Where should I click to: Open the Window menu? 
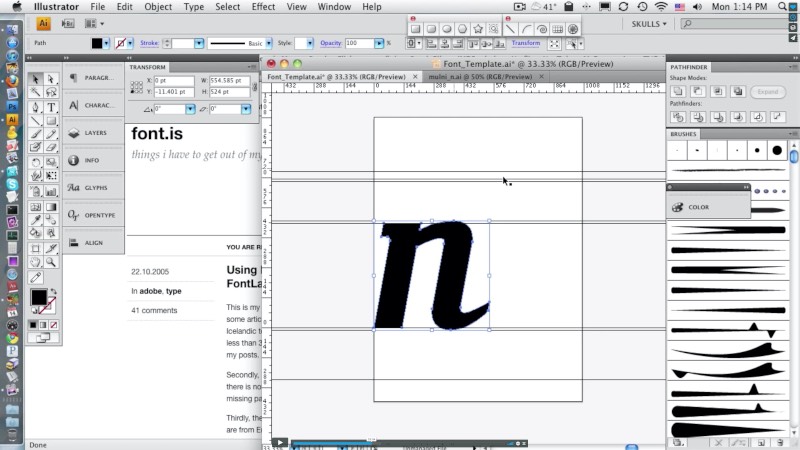[x=334, y=7]
